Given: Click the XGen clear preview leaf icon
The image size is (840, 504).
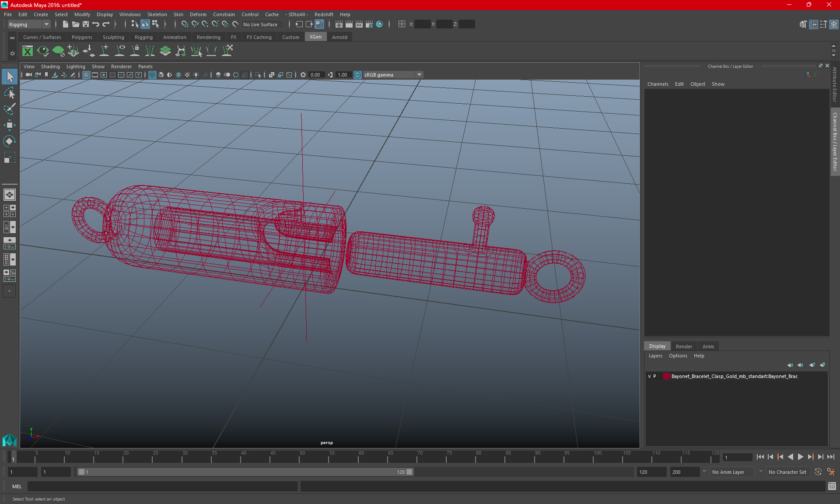Looking at the screenshot, I should (58, 51).
